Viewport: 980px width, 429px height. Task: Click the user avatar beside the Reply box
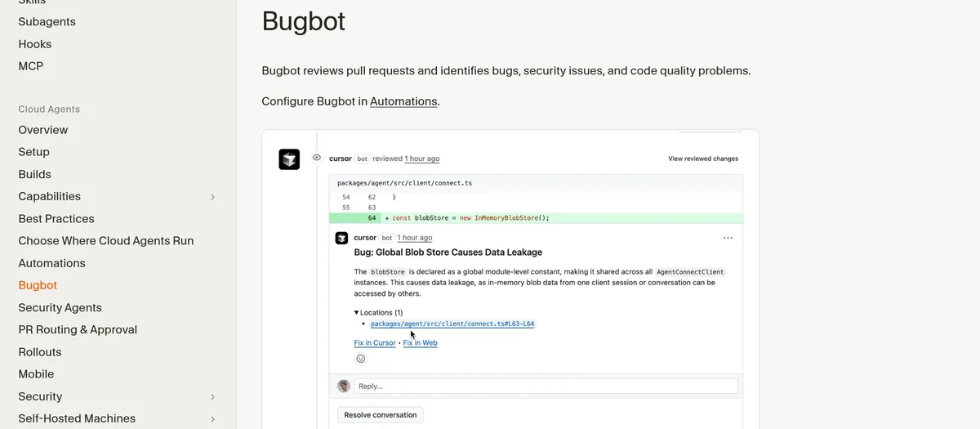(x=344, y=386)
